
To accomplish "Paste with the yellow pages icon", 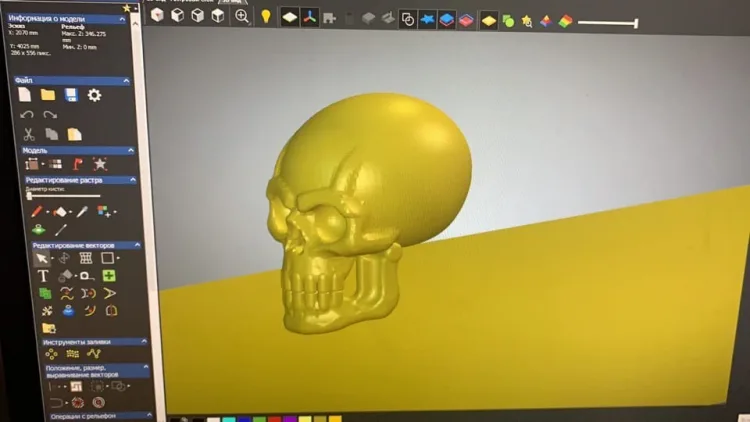I will 74,134.
